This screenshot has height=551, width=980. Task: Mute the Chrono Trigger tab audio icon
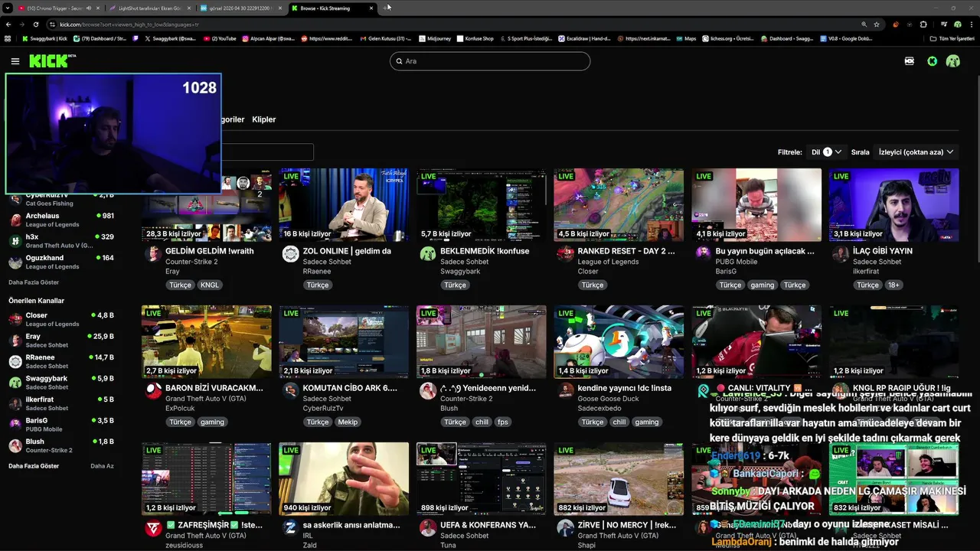(x=89, y=8)
